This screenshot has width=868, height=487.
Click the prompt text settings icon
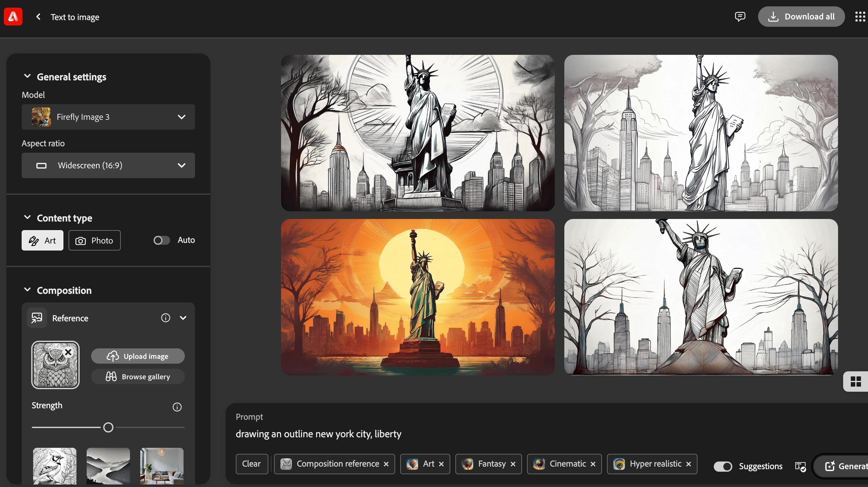coord(800,466)
